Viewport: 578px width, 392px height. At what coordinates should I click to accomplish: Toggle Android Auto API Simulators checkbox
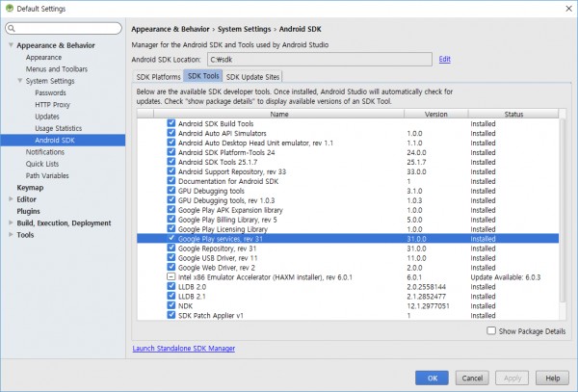171,133
